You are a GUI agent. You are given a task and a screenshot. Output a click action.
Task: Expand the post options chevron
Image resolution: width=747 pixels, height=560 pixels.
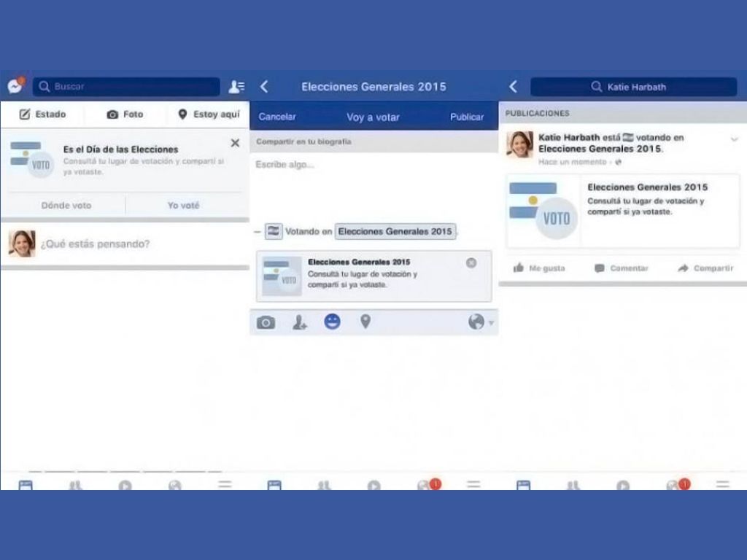pos(734,139)
